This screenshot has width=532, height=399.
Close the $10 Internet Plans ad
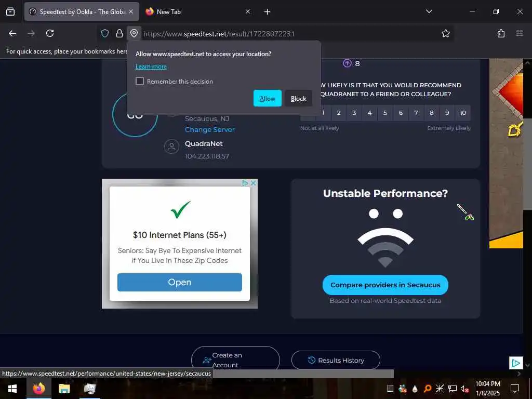tap(254, 183)
